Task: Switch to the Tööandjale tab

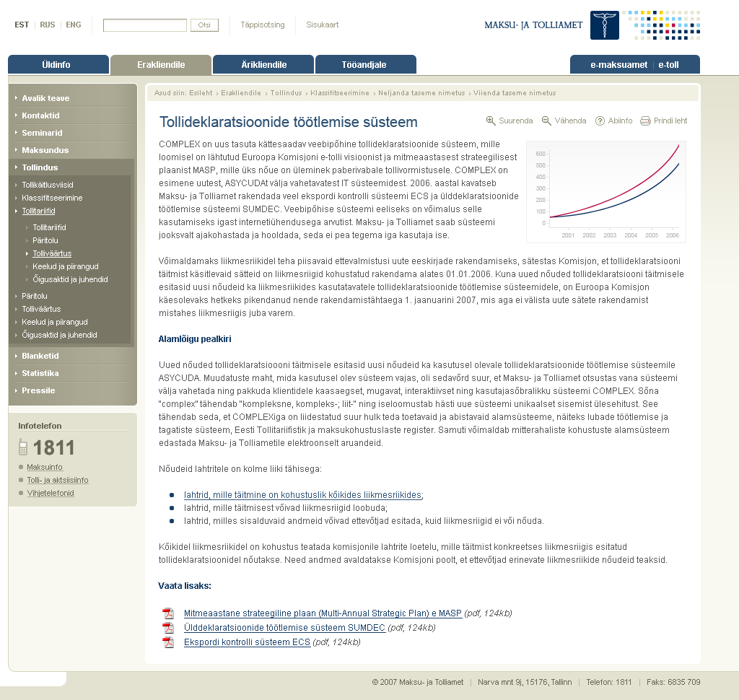Action: pyautogui.click(x=366, y=64)
